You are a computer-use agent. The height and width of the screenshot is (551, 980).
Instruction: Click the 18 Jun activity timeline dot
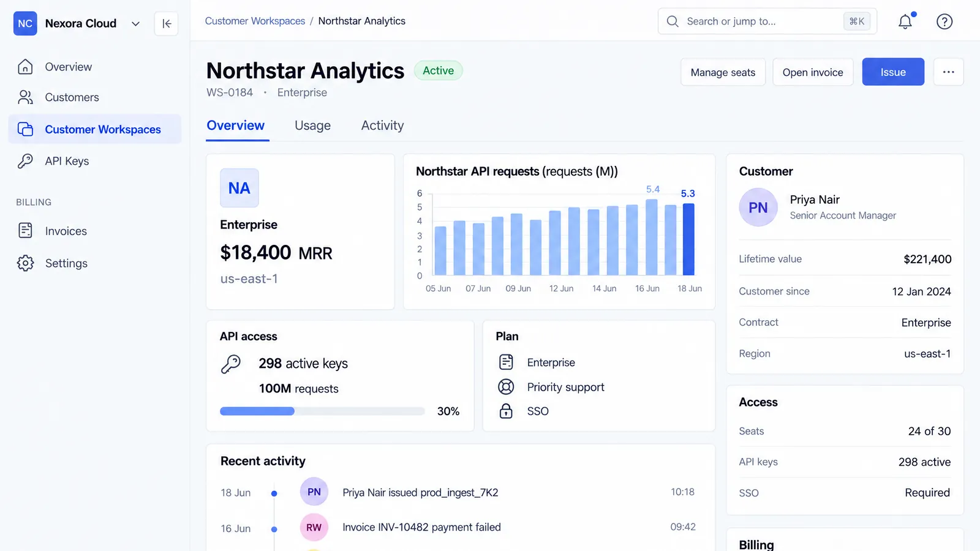(274, 493)
